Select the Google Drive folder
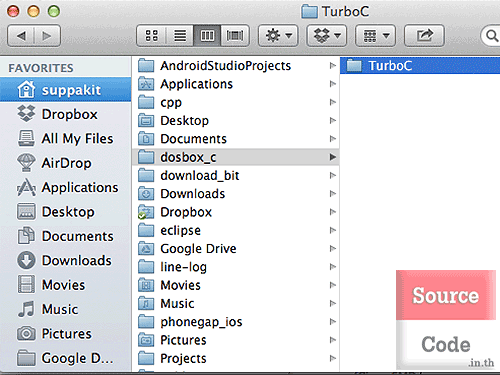500x375 pixels. coord(236,249)
